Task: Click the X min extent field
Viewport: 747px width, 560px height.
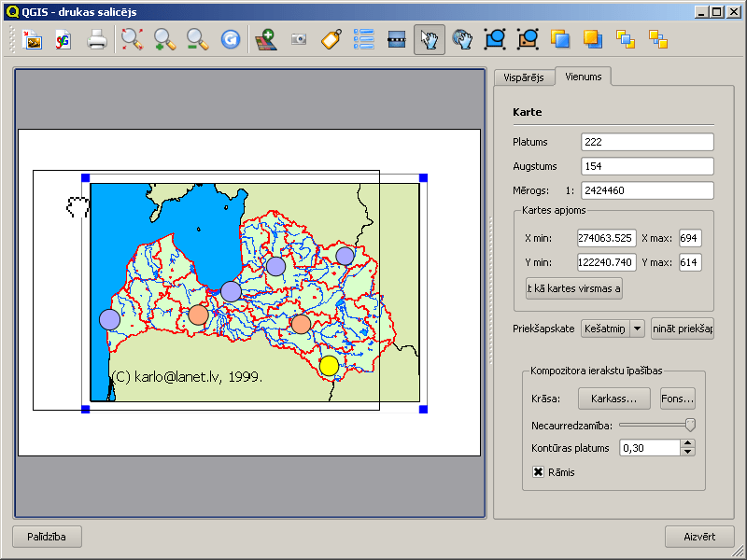Action: click(606, 238)
